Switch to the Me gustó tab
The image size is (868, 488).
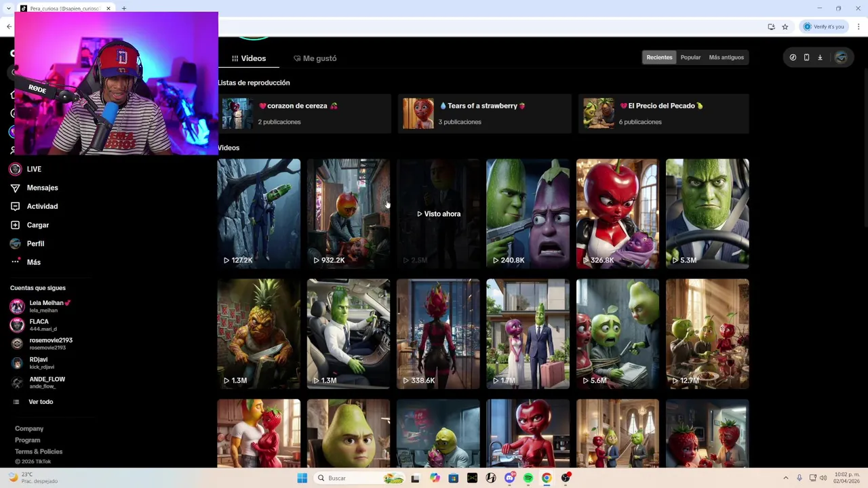click(315, 58)
